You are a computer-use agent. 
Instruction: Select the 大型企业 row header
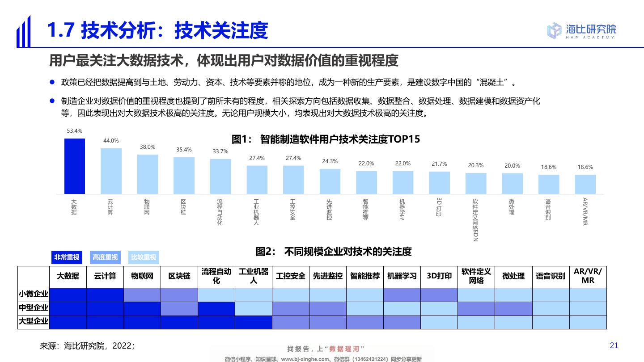[34, 322]
